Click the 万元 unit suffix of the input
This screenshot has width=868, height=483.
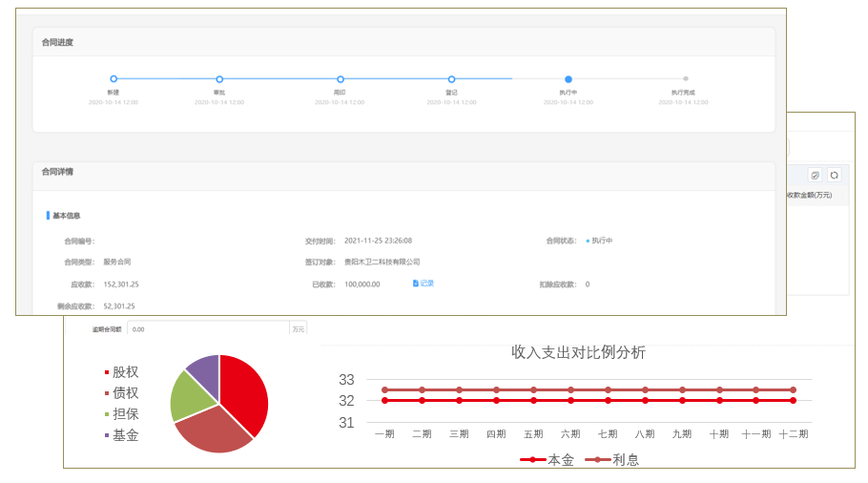point(299,329)
